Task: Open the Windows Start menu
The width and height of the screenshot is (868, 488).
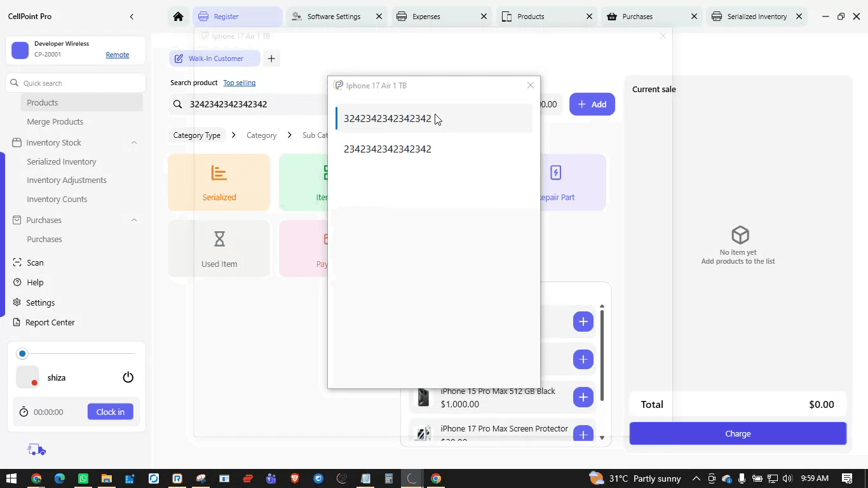Action: 11,478
